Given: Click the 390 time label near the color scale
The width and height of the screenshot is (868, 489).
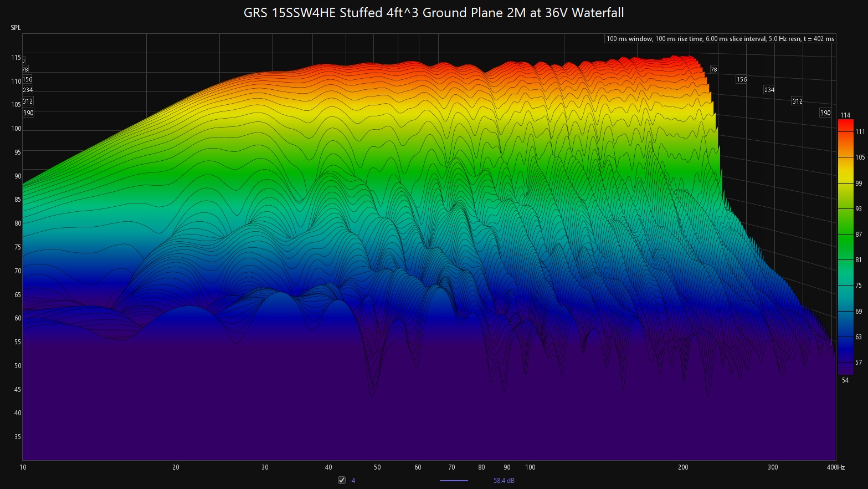Looking at the screenshot, I should tap(825, 113).
